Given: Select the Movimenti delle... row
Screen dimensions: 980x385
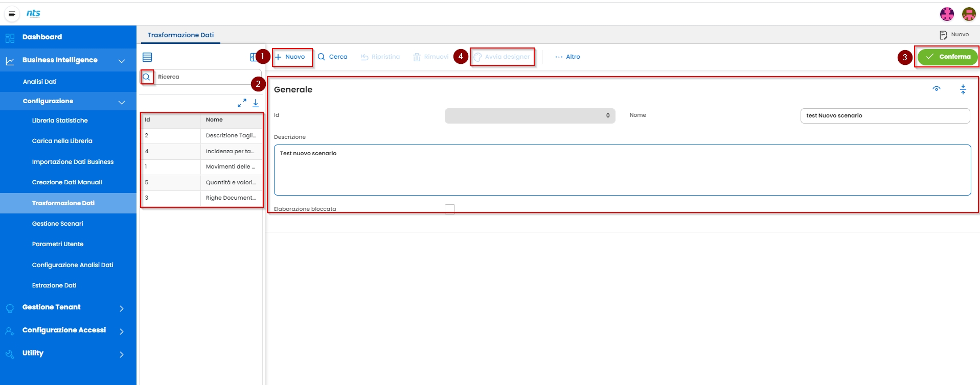Looking at the screenshot, I should click(202, 167).
